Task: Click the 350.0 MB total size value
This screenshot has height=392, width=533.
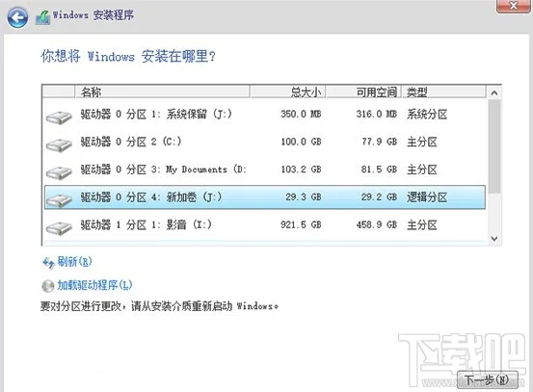Action: pyautogui.click(x=301, y=115)
